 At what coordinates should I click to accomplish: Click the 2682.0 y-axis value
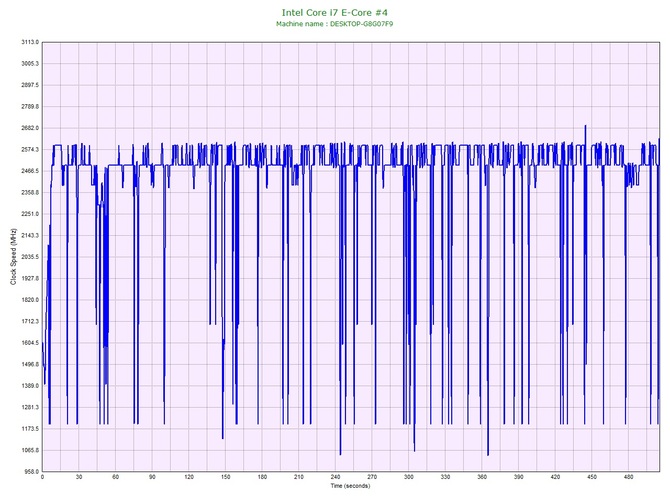point(30,128)
